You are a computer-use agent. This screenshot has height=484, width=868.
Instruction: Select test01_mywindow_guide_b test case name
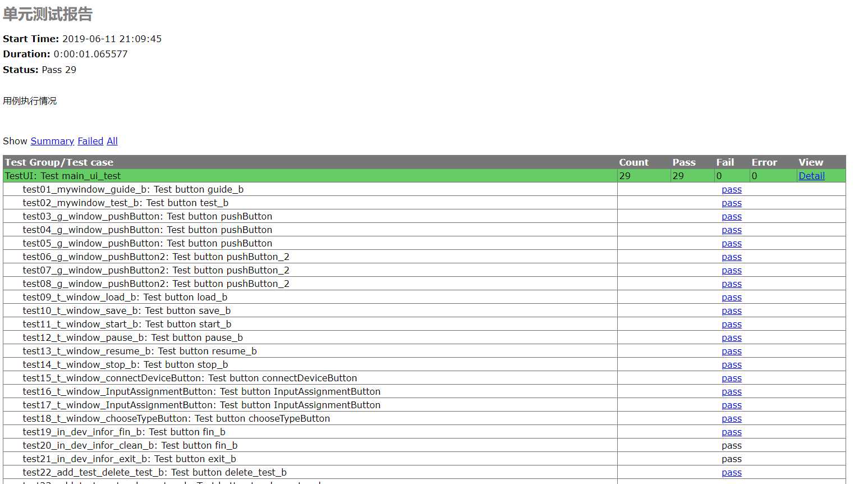click(x=133, y=189)
